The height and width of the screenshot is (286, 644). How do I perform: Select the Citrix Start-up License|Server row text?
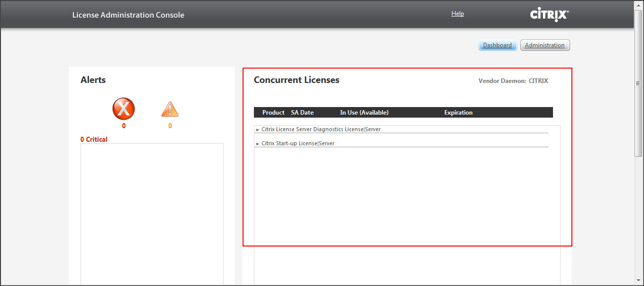click(x=298, y=144)
